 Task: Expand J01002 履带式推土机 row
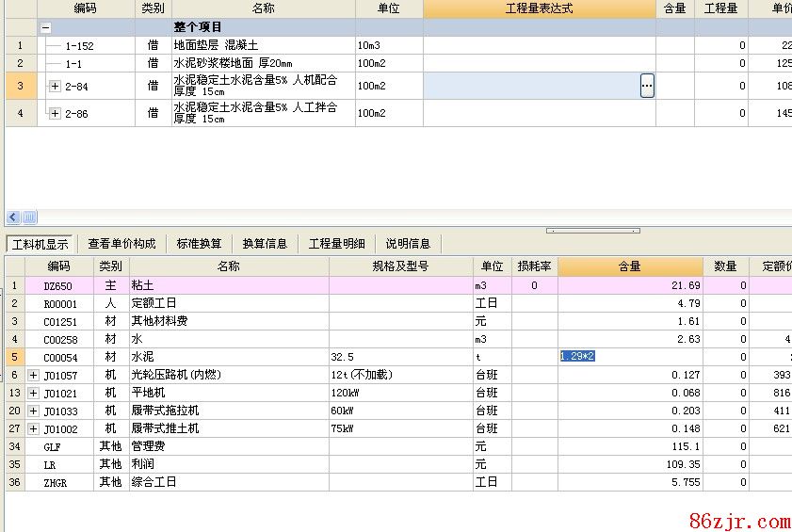tap(34, 429)
